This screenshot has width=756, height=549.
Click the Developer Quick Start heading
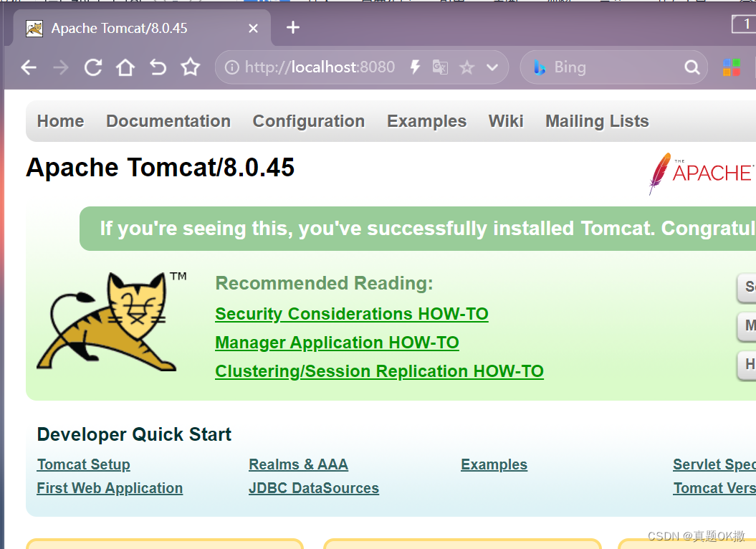pos(134,434)
